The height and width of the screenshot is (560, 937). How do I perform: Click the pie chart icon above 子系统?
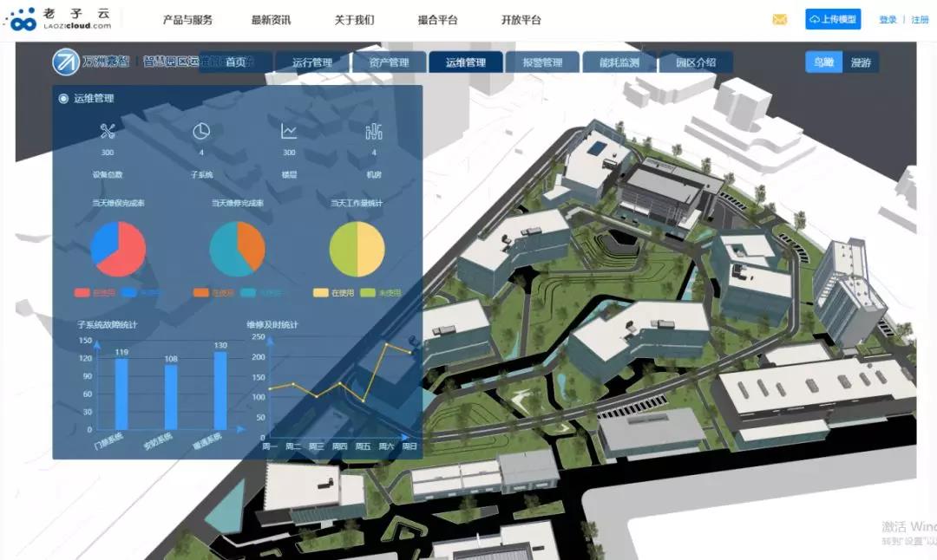coord(201,132)
